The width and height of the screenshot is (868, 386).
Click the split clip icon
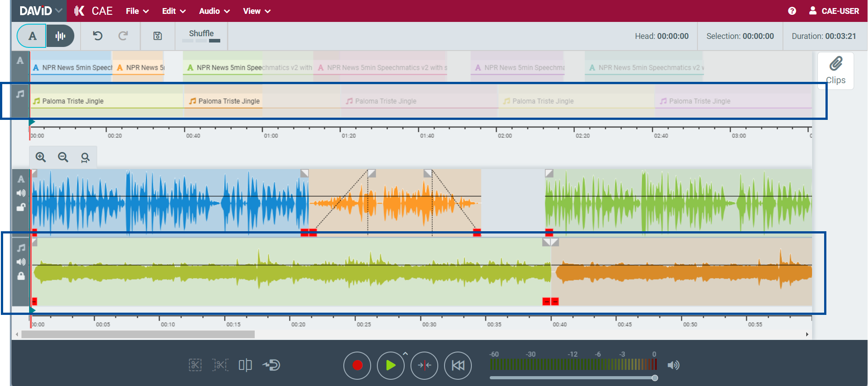[x=245, y=365]
